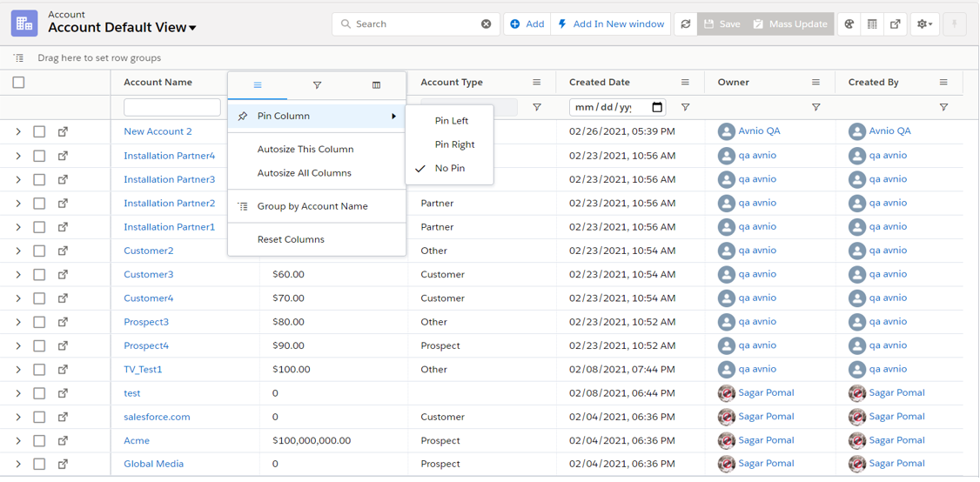Expand the Installation Partner4 row

click(18, 156)
